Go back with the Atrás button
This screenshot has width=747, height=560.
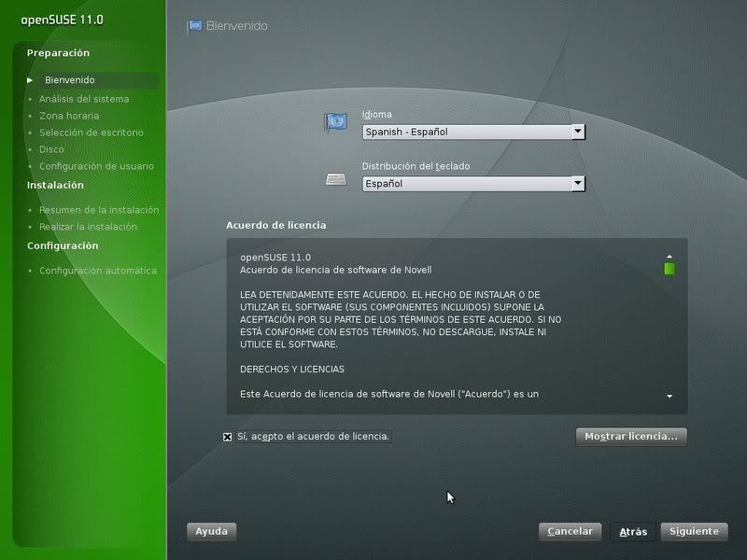tap(633, 532)
